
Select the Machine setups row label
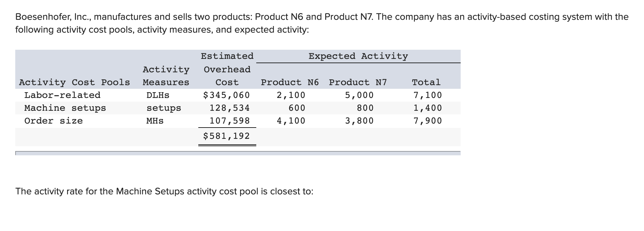(65, 108)
